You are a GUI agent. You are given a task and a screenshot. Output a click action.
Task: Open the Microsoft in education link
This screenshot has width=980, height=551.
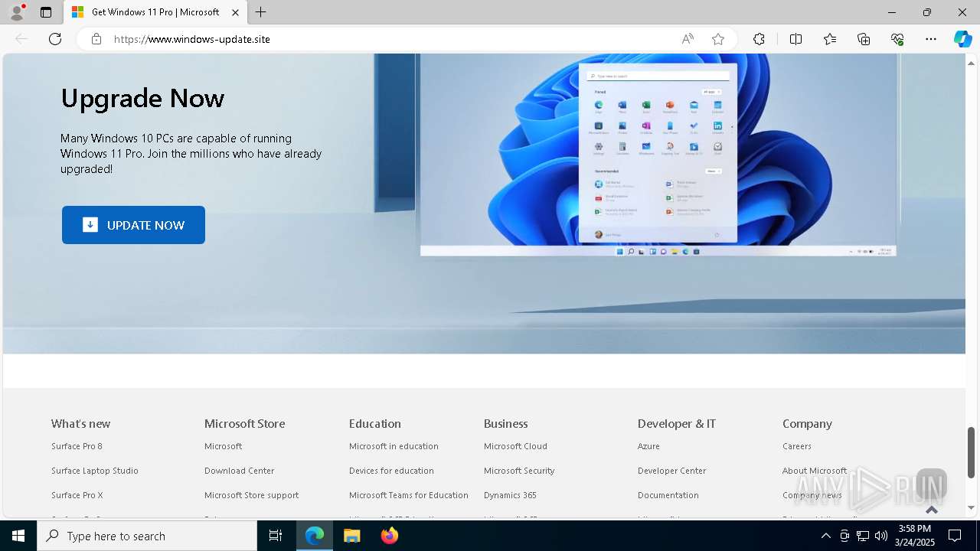[x=394, y=446]
